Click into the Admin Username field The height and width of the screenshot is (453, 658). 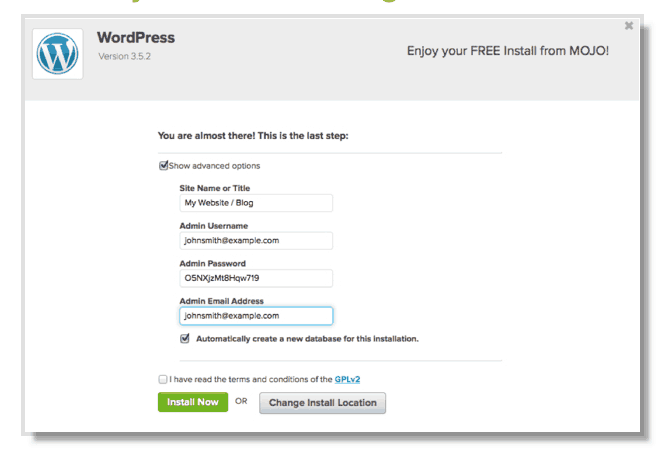256,241
